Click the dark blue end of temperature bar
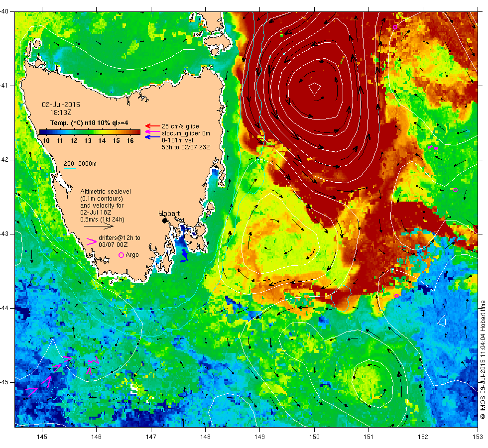 coord(43,132)
